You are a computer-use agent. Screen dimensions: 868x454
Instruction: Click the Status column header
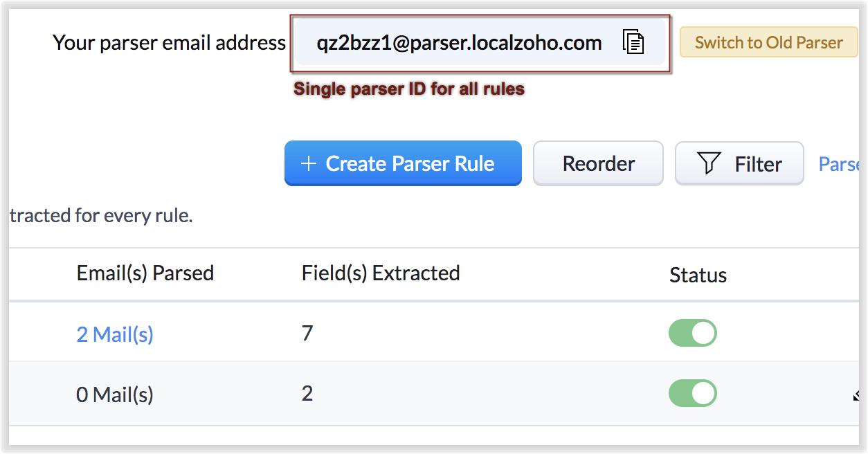pyautogui.click(x=698, y=275)
